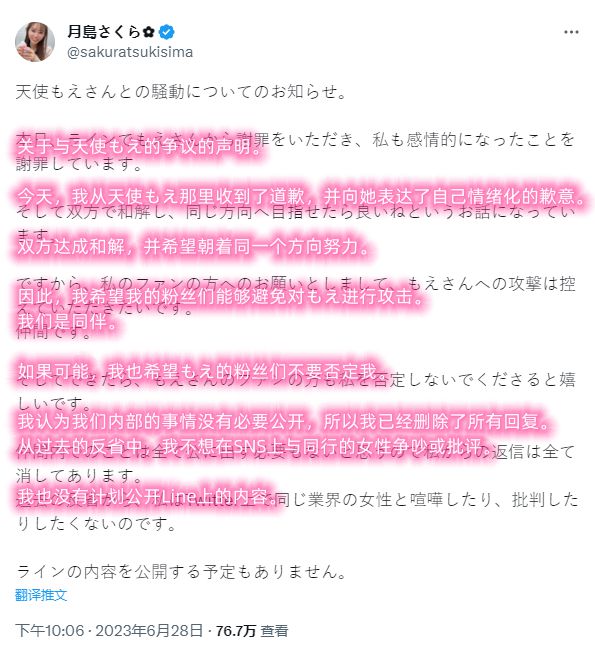595x650 pixels.
Task: Click the first tweet line 天使もえさんとの騒動
Action: click(x=181, y=92)
